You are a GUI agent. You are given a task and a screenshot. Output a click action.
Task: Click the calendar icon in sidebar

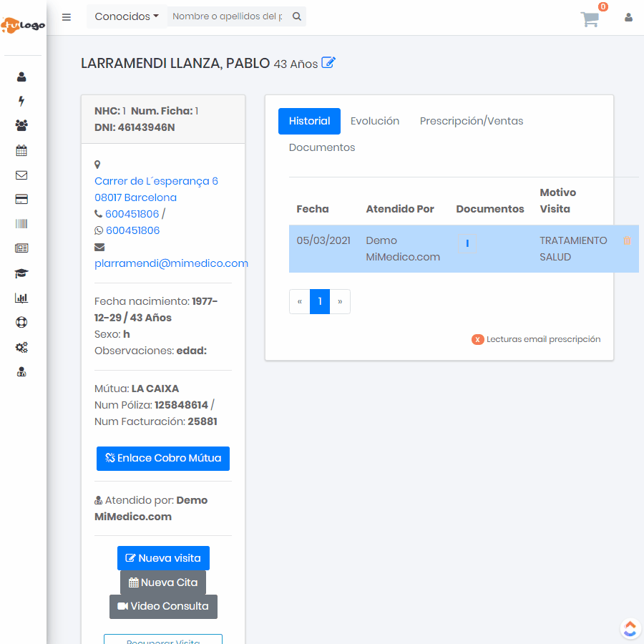click(21, 150)
